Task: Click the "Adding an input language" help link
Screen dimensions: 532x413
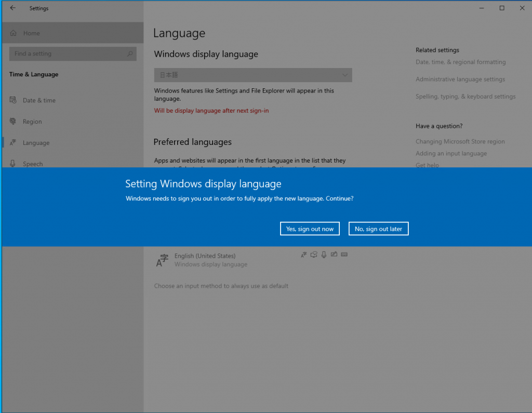Action: point(451,154)
